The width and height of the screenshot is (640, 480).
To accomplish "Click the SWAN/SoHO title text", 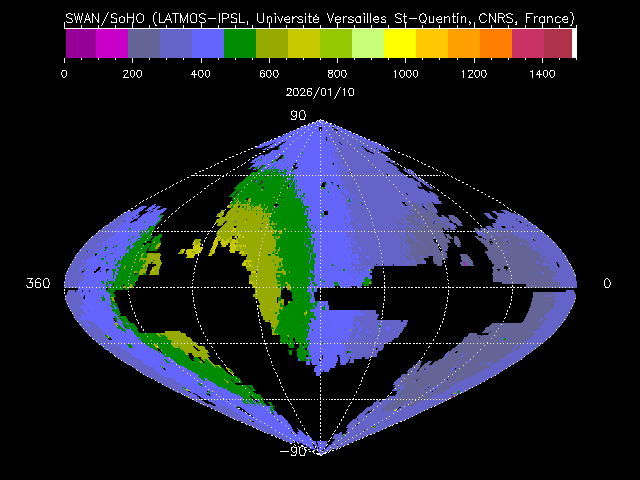I will pyautogui.click(x=320, y=18).
